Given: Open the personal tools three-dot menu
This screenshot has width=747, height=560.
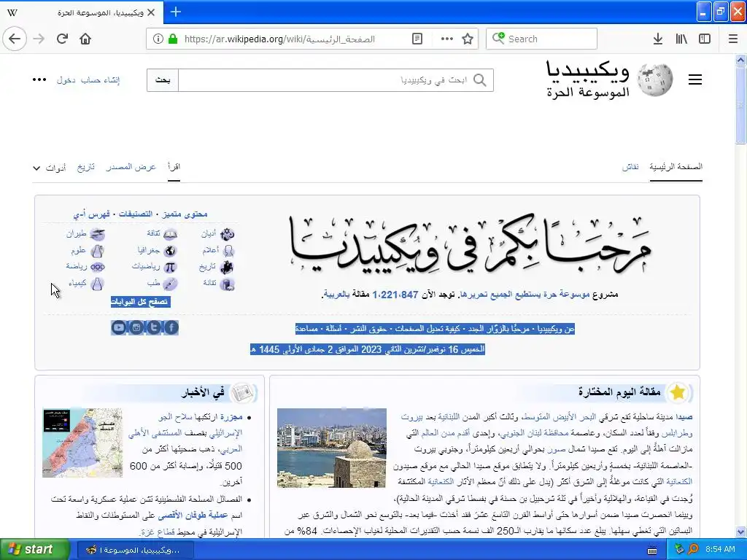Looking at the screenshot, I should click(x=39, y=79).
